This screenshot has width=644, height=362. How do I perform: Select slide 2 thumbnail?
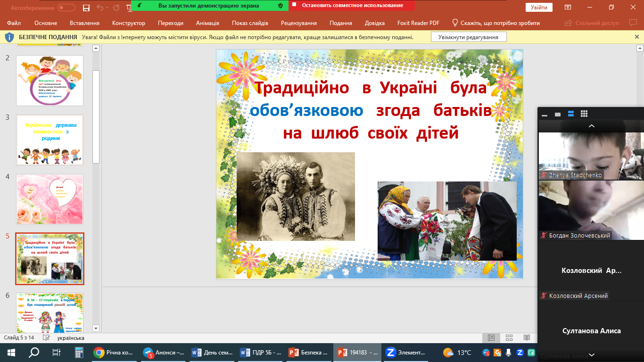pyautogui.click(x=50, y=81)
